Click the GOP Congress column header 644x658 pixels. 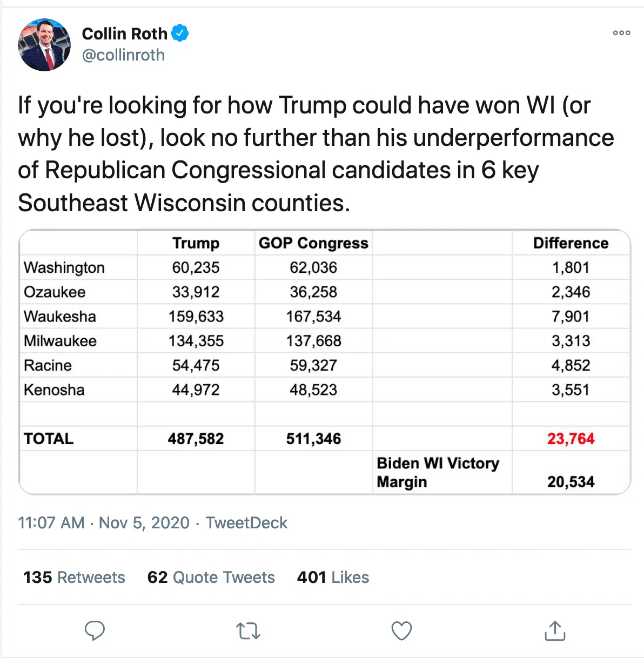tap(313, 243)
